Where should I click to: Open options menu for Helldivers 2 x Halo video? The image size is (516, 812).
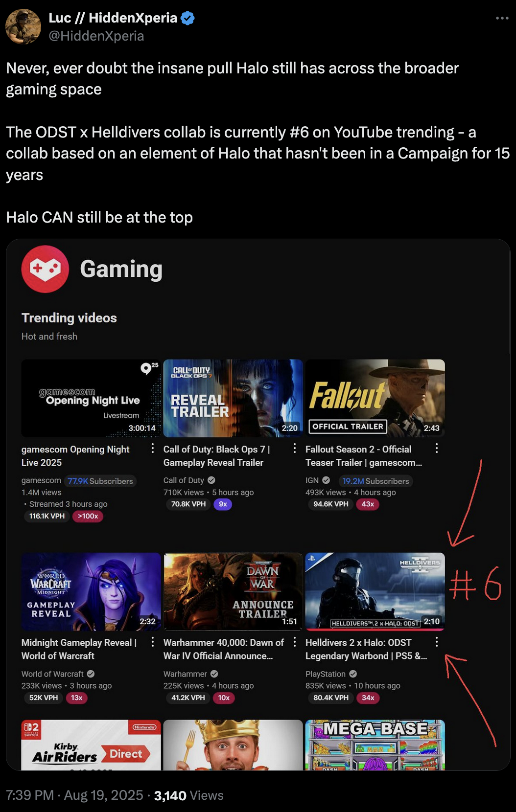(x=437, y=641)
